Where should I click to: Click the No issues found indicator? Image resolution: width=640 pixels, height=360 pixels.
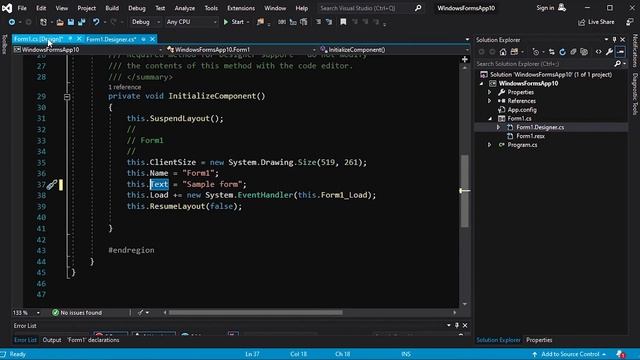pos(77,313)
